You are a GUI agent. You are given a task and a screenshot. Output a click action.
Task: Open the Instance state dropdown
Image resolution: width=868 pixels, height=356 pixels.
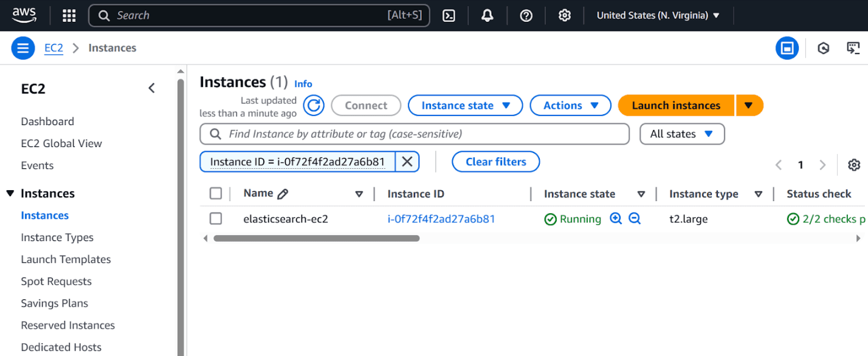click(x=465, y=106)
